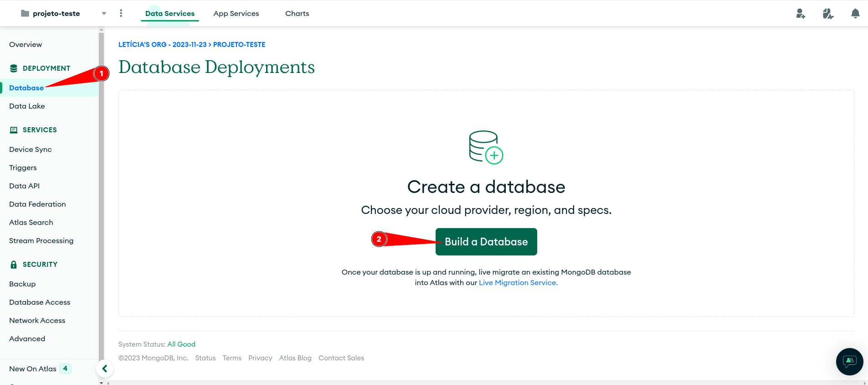The image size is (868, 385).
Task: Open the project activity feed icon
Action: click(828, 14)
